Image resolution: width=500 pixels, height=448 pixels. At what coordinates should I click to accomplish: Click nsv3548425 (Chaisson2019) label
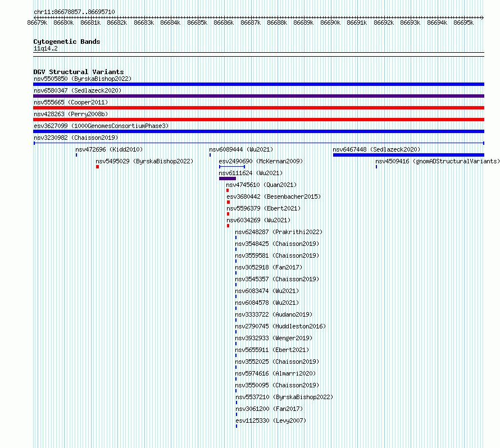click(x=277, y=244)
